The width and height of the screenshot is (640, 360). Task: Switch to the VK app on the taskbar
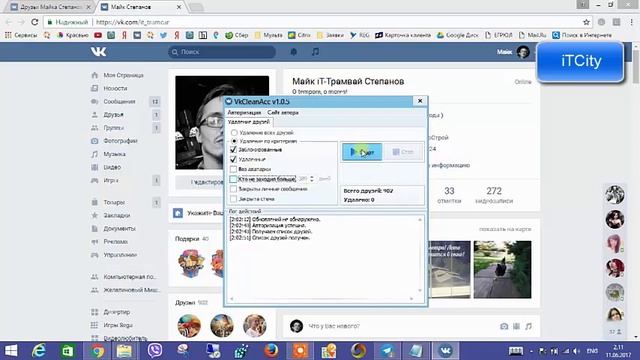[x=445, y=351]
